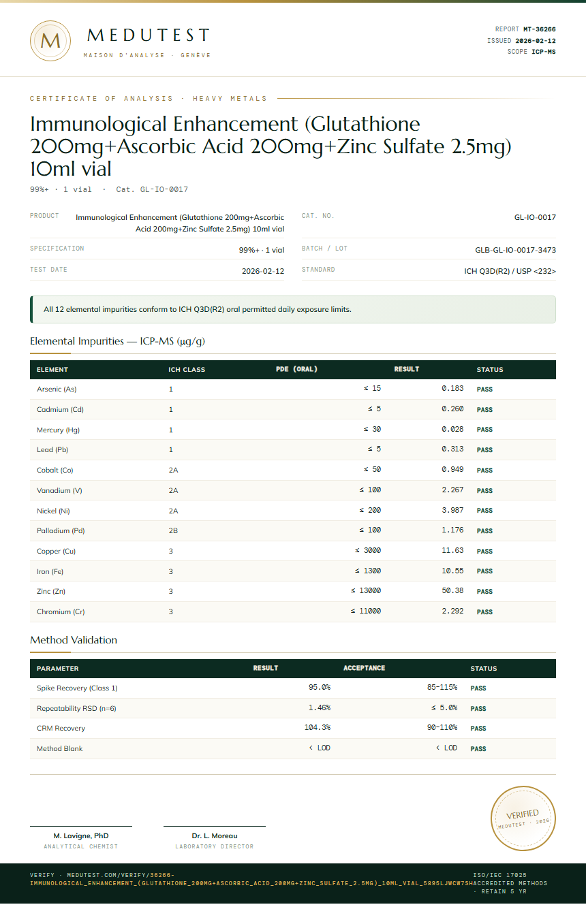Image resolution: width=586 pixels, height=924 pixels.
Task: Select the Arsenic (As) row label
Action: (x=57, y=389)
